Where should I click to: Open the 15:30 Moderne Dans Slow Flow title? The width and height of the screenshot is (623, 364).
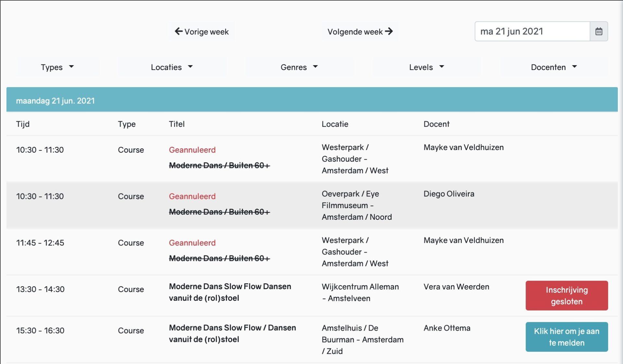pos(232,334)
